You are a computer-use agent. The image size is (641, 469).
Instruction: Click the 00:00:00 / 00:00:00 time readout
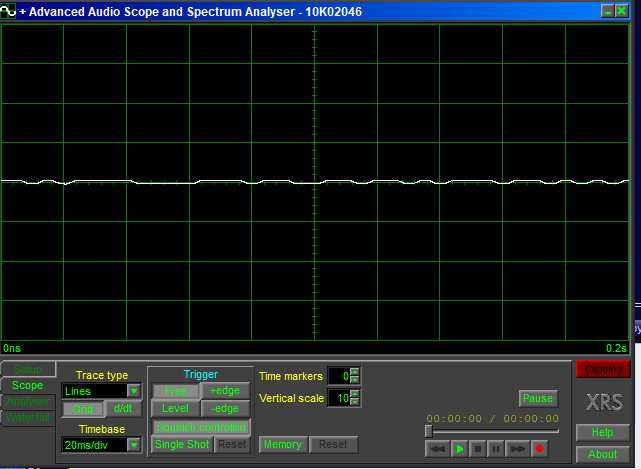pyautogui.click(x=493, y=418)
